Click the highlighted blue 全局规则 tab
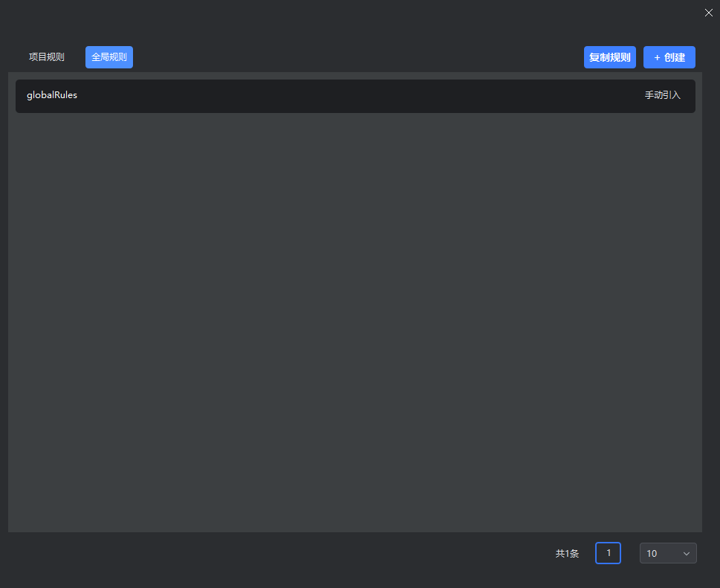Viewport: 720px width, 588px height. (x=109, y=57)
